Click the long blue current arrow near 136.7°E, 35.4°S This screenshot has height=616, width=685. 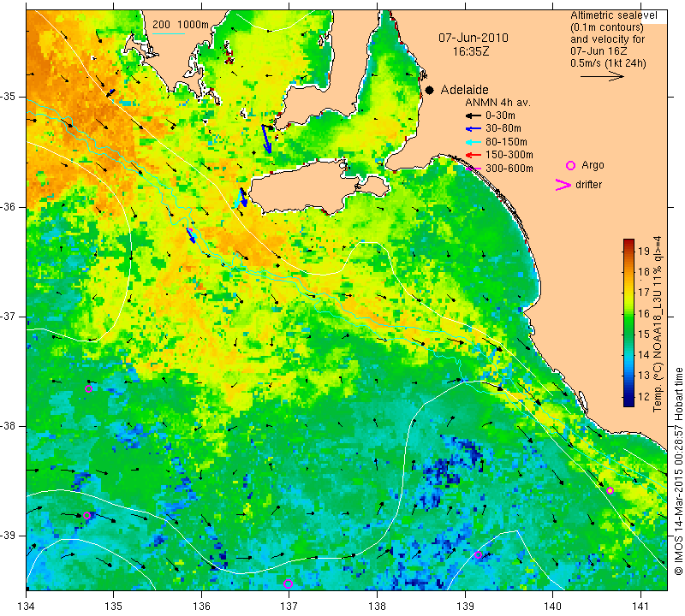click(x=266, y=139)
